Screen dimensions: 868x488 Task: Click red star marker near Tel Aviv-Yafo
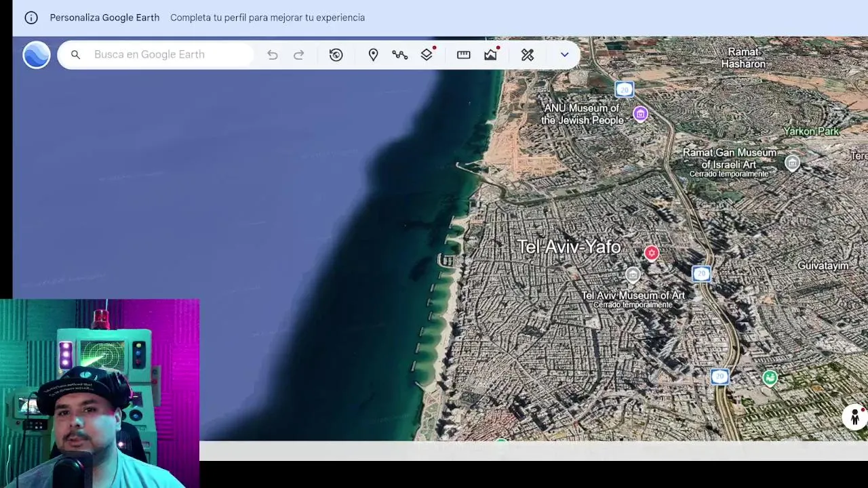652,253
